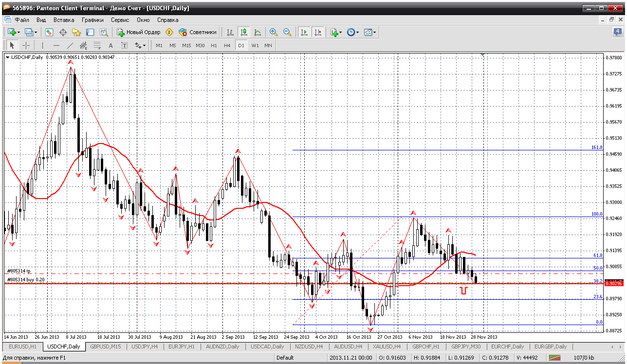Image resolution: width=627 pixels, height=364 pixels.
Task: Open the notifications bubble showing 4
Action: [x=618, y=32]
